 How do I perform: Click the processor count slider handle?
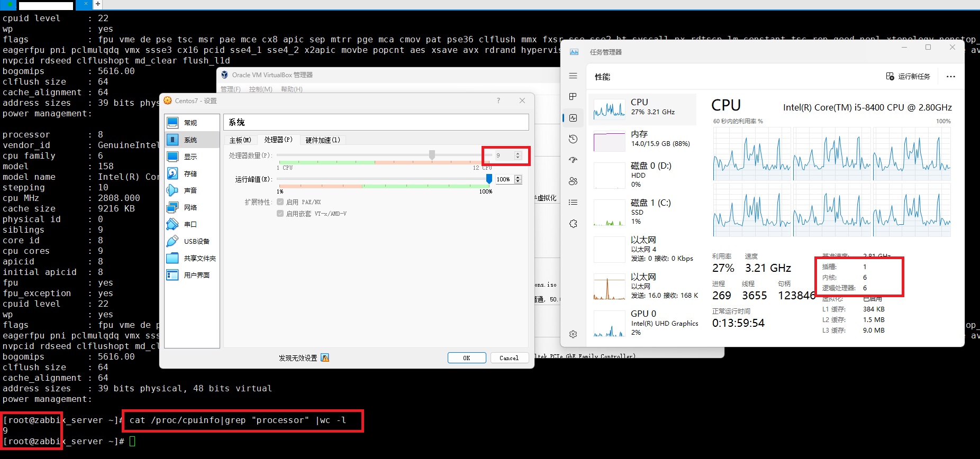pos(432,154)
